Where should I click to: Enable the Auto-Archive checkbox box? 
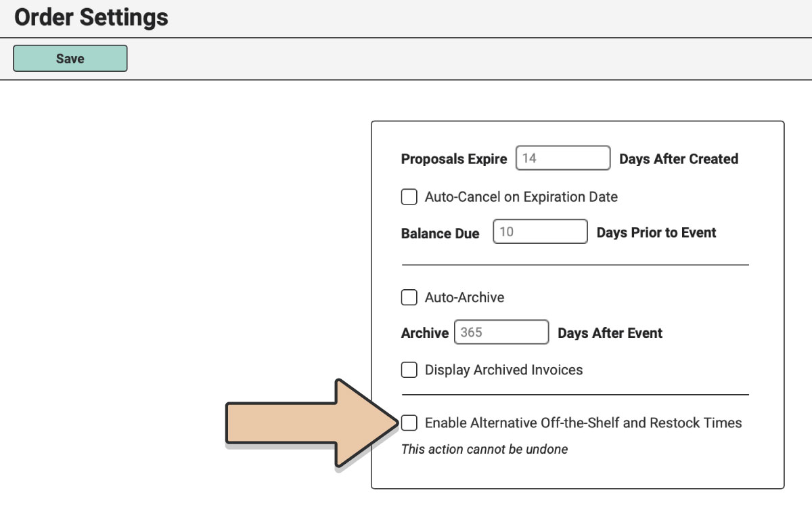(409, 297)
